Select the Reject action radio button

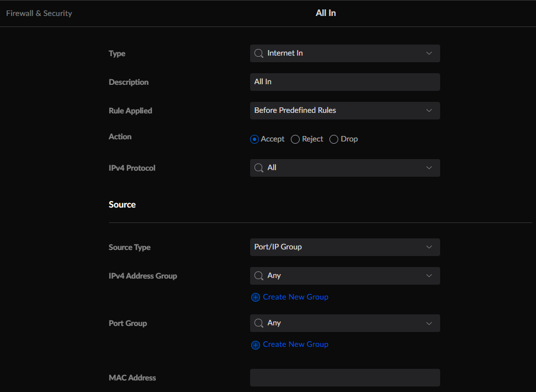click(x=295, y=139)
